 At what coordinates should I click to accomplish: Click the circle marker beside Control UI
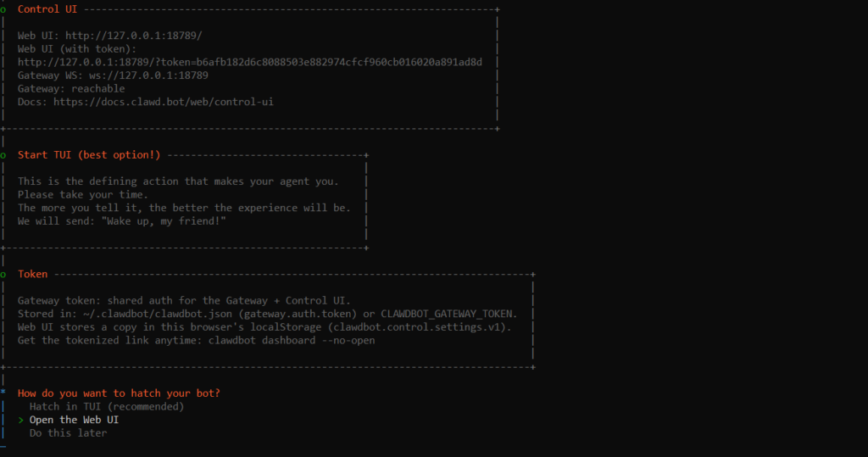(3, 9)
